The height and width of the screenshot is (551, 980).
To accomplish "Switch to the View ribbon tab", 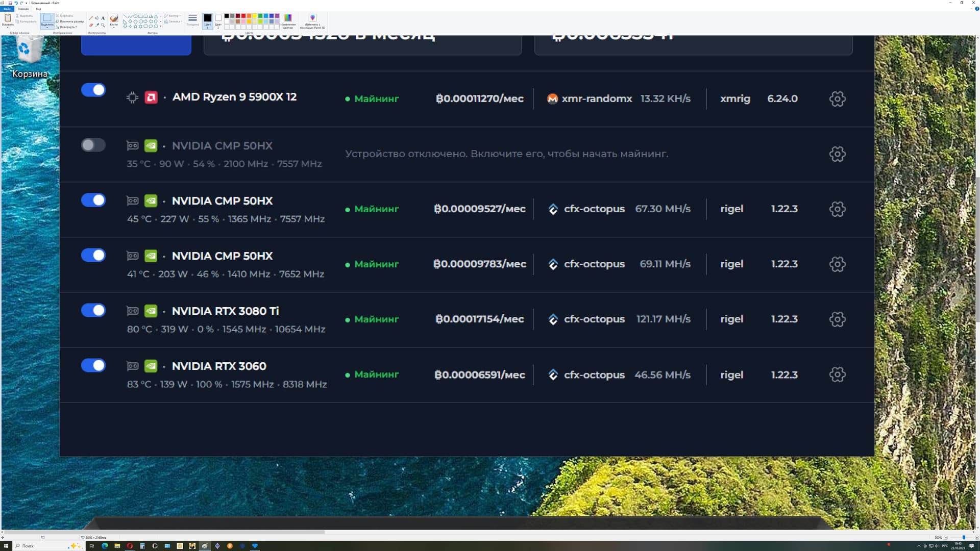I will tap(38, 9).
